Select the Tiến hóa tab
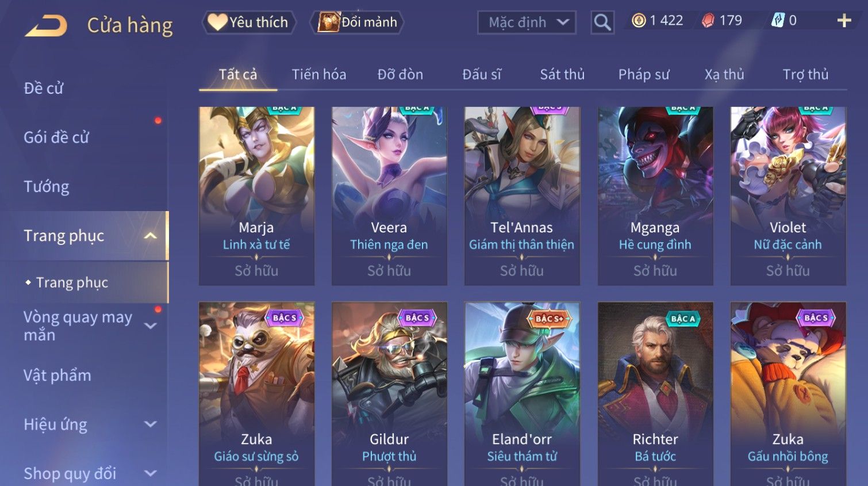Viewport: 868px width, 486px height. tap(319, 74)
